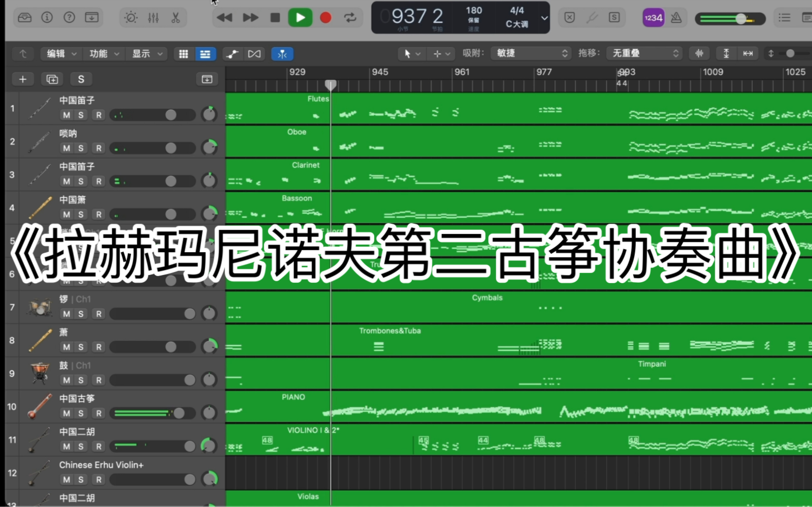Switch to grid view icon
The height and width of the screenshot is (507, 812).
(184, 54)
